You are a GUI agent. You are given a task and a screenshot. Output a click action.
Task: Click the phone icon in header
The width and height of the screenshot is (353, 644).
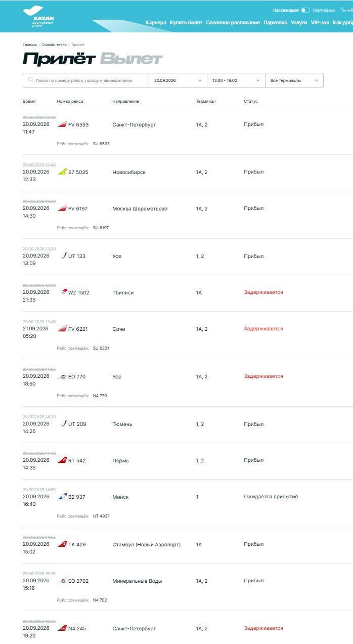(x=343, y=10)
